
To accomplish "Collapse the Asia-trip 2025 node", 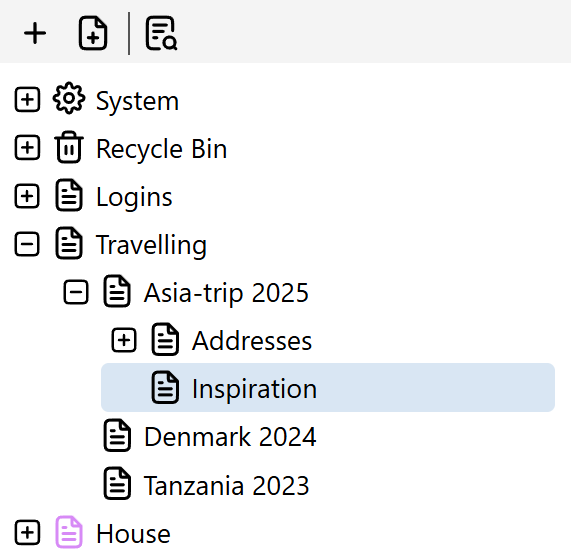I will click(x=76, y=292).
